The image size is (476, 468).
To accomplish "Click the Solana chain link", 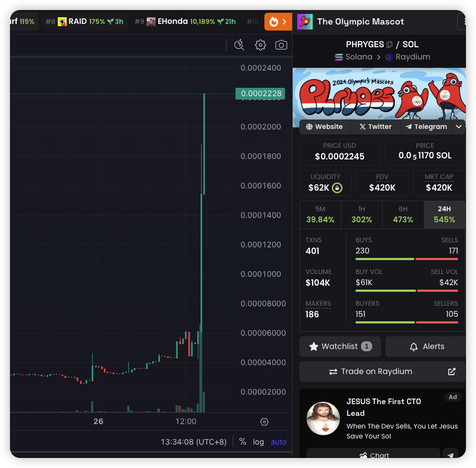I will click(353, 57).
